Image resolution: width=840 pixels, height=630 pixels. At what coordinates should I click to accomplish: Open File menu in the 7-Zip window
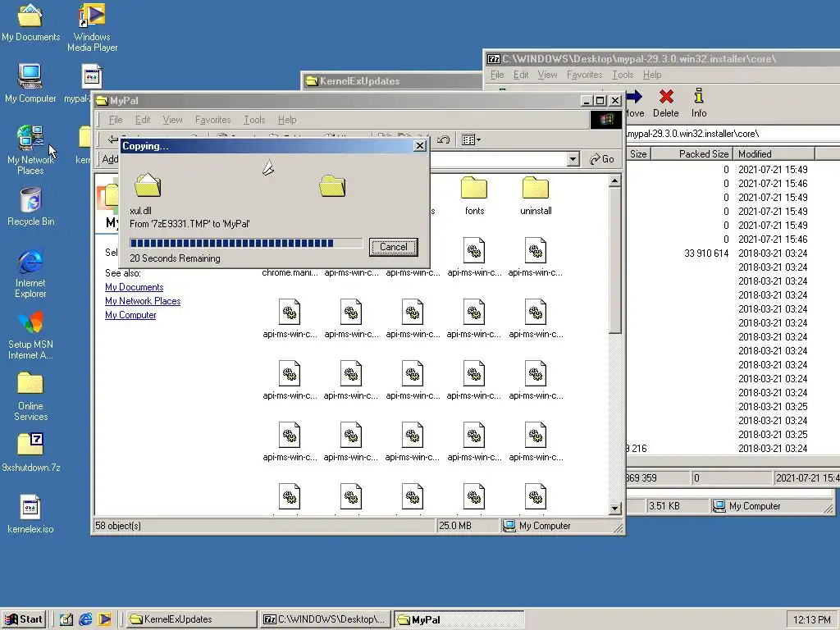tap(496, 75)
